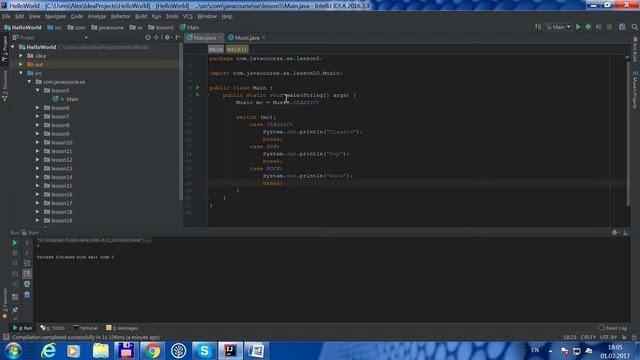The height and width of the screenshot is (360, 640).
Task: Click the Project tree vertical scrollbar
Action: point(181,122)
